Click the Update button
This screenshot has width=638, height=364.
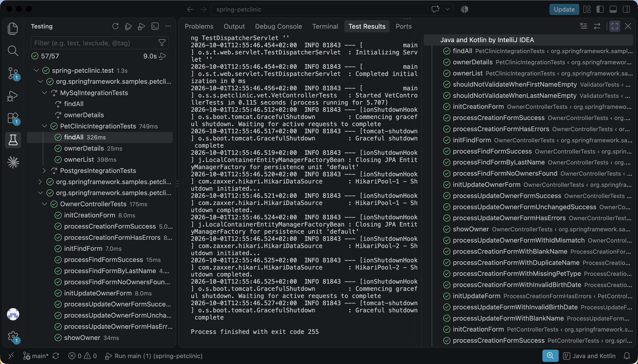pyautogui.click(x=564, y=9)
